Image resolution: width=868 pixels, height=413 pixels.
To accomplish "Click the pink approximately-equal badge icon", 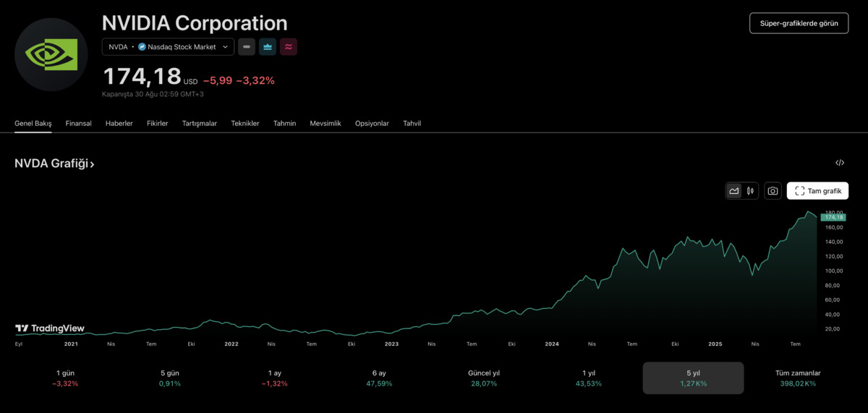I will coord(289,47).
